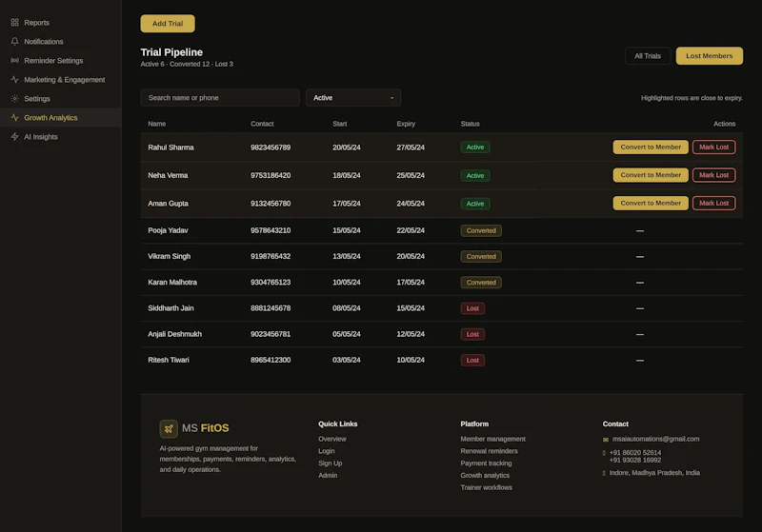The image size is (762, 532).
Task: Click Ritesh Tiwari's Lost badge
Action: coord(472,360)
